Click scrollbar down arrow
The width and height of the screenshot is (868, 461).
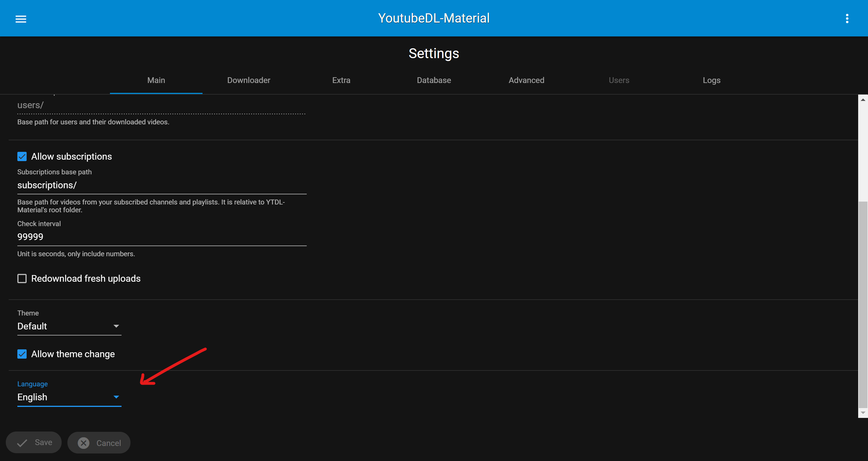pyautogui.click(x=863, y=412)
